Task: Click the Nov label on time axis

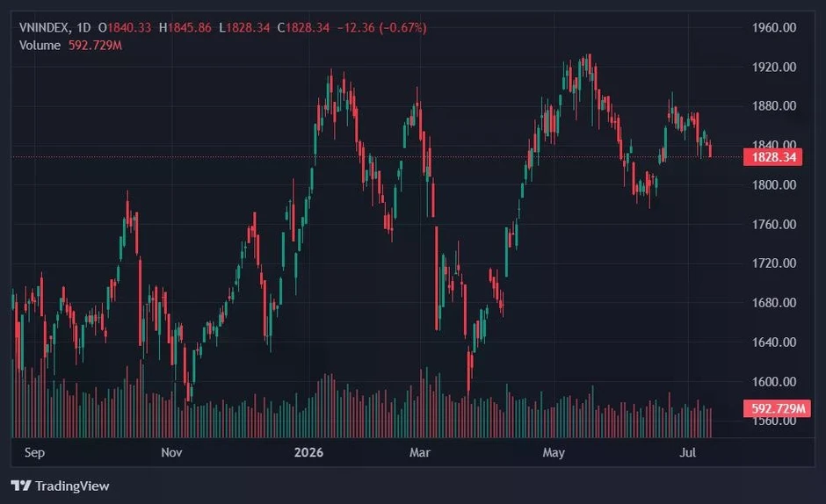Action: click(x=171, y=452)
